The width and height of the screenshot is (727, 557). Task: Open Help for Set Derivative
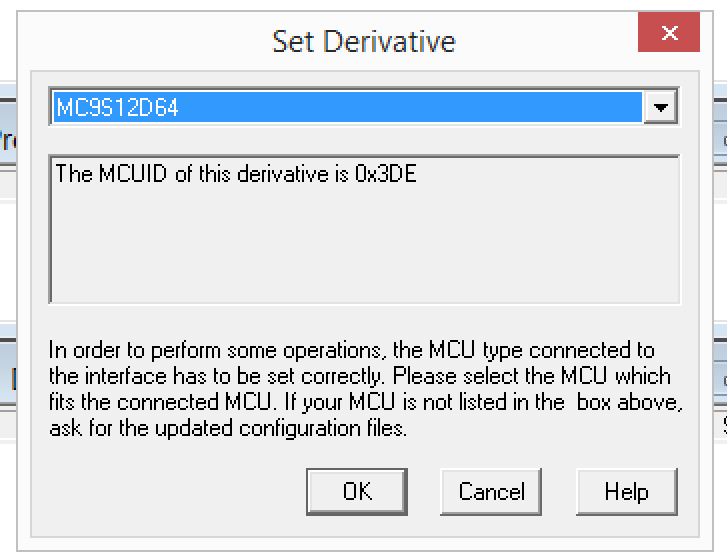pos(626,492)
